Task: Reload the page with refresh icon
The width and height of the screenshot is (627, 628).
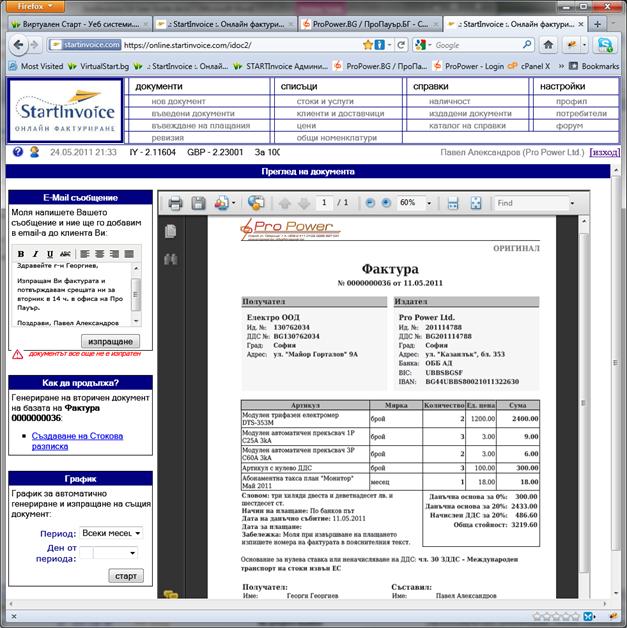Action: [400, 45]
